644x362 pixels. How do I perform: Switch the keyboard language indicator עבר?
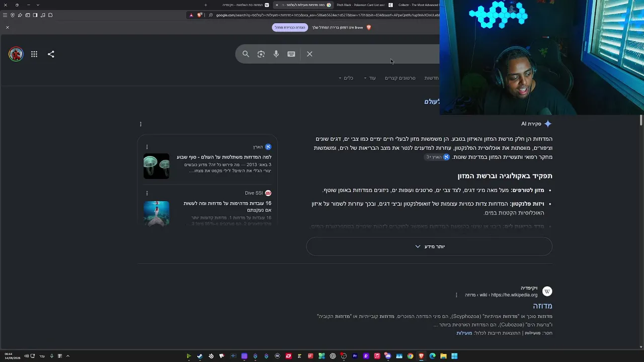[x=42, y=356]
